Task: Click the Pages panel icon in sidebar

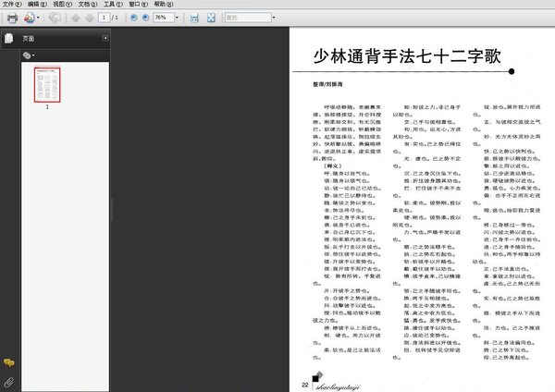Action: pos(9,38)
